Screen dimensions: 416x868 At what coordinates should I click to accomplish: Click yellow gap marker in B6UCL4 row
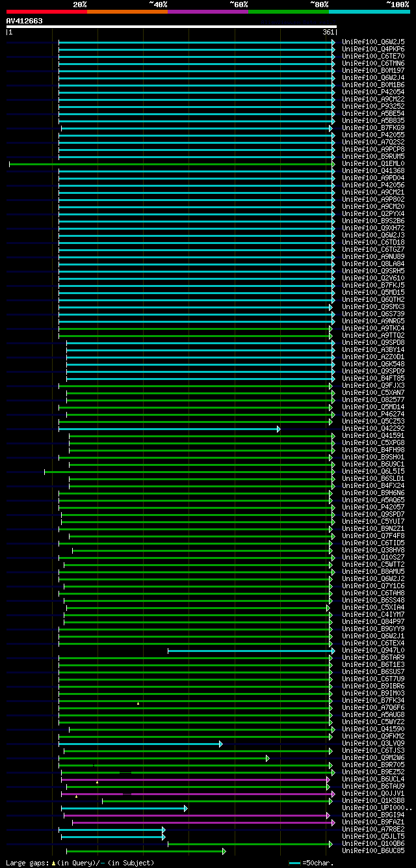click(x=97, y=781)
